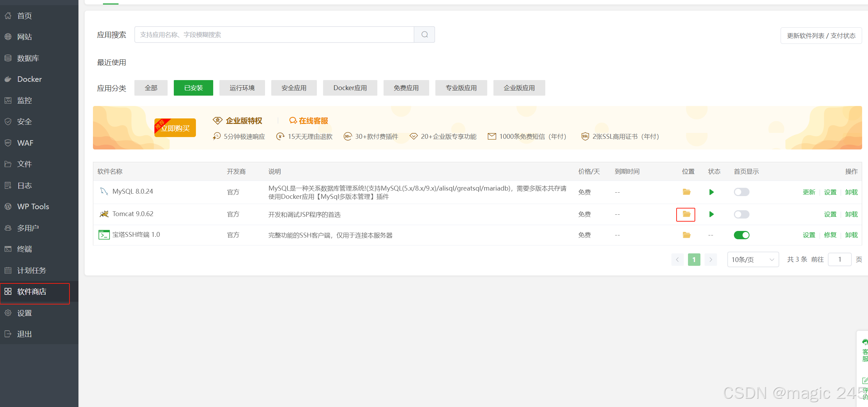Click the MySQL green play status icon
Image resolution: width=868 pixels, height=407 pixels.
(x=711, y=192)
